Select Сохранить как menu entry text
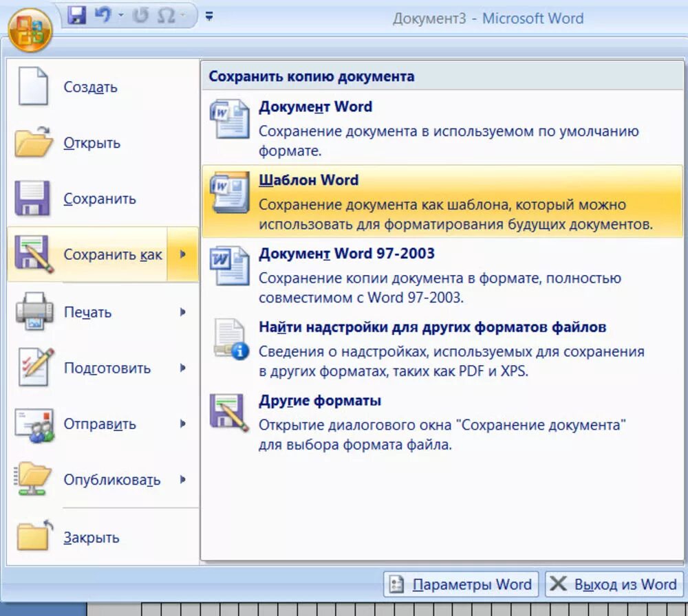Image resolution: width=688 pixels, height=616 pixels. [x=113, y=254]
